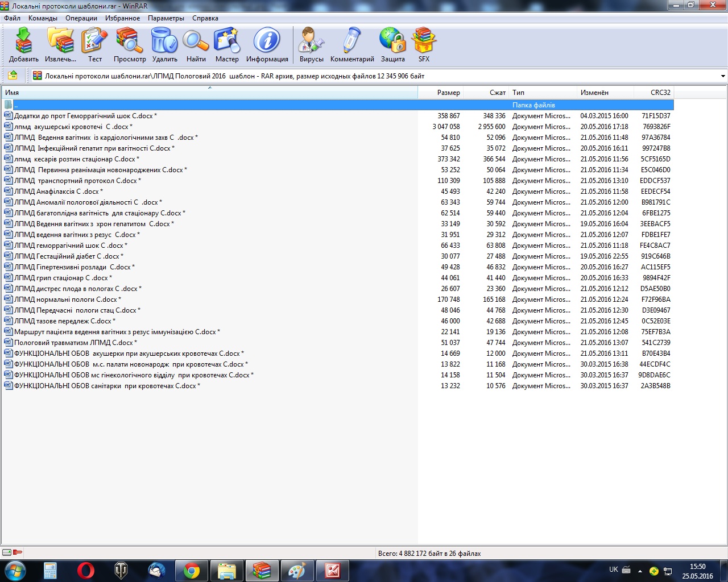Open the Найти (Find) search tool

(x=196, y=45)
